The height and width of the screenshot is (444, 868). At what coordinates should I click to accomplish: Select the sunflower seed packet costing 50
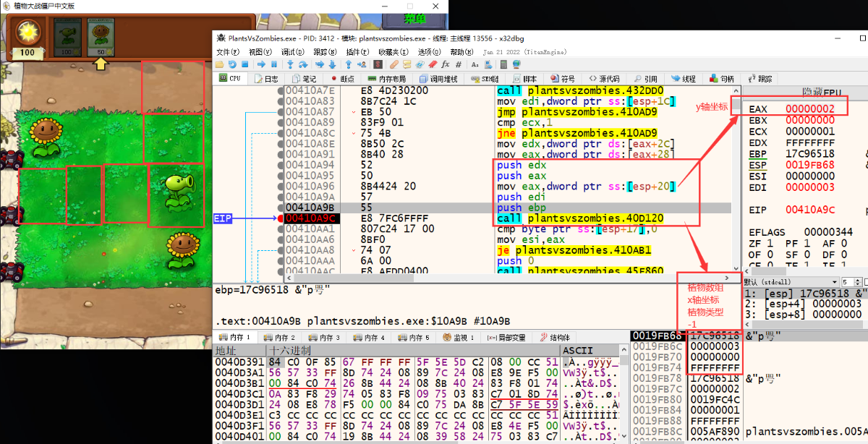tap(101, 38)
